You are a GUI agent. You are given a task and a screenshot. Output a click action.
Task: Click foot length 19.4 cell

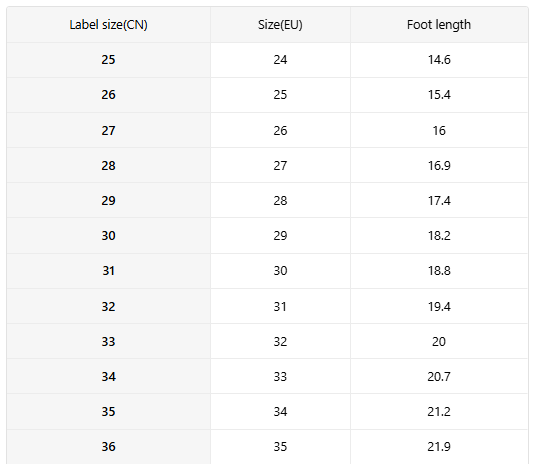(x=439, y=306)
